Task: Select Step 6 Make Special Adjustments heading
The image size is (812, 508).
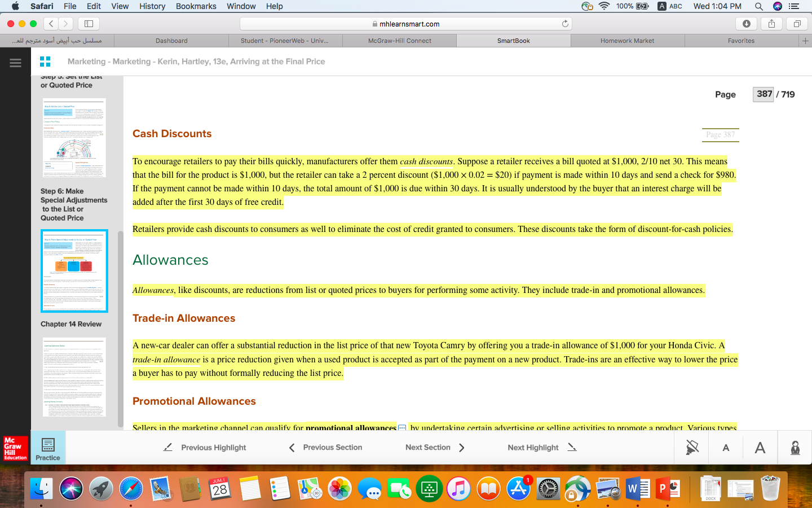Action: tap(74, 204)
